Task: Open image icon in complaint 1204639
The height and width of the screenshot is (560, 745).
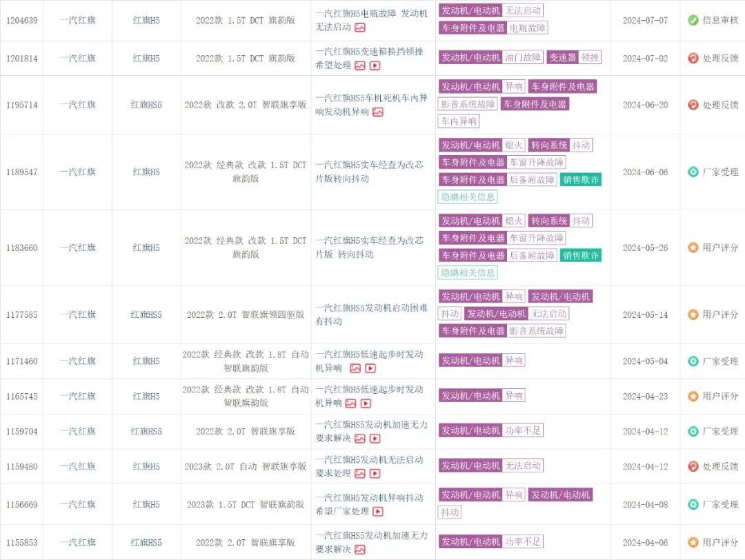Action: pyautogui.click(x=360, y=28)
